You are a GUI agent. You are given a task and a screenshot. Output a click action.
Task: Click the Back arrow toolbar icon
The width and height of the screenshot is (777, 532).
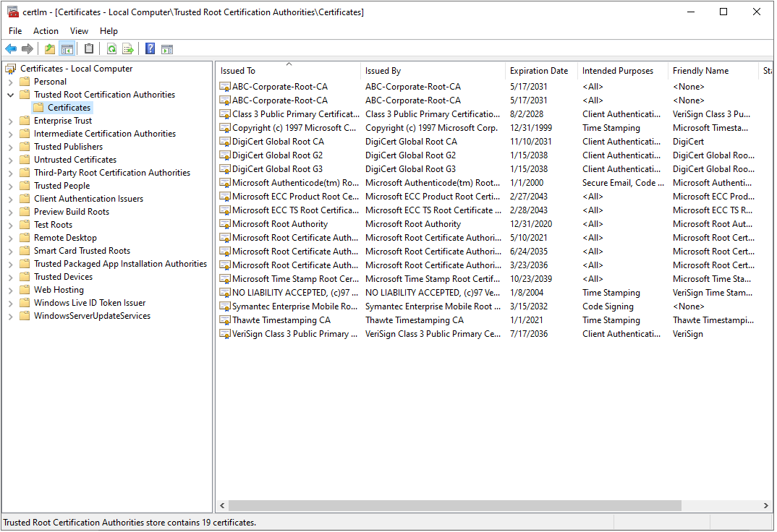(11, 48)
